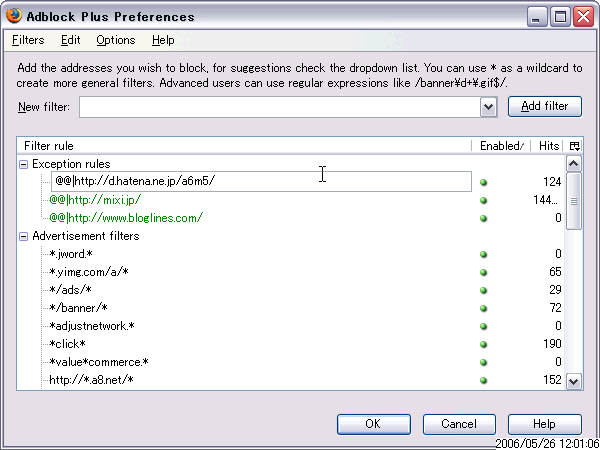600x450 pixels.
Task: Collapse the Exception rules group
Action: click(x=24, y=164)
